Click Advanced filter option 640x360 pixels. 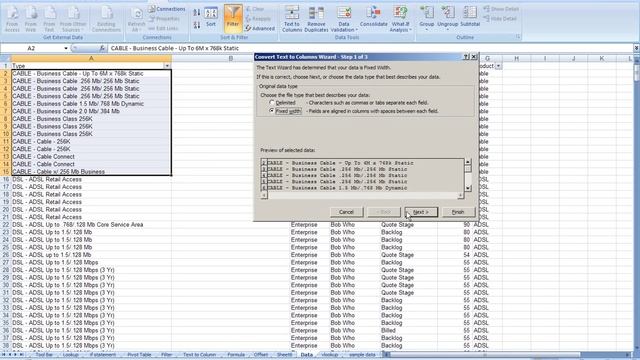[260, 29]
